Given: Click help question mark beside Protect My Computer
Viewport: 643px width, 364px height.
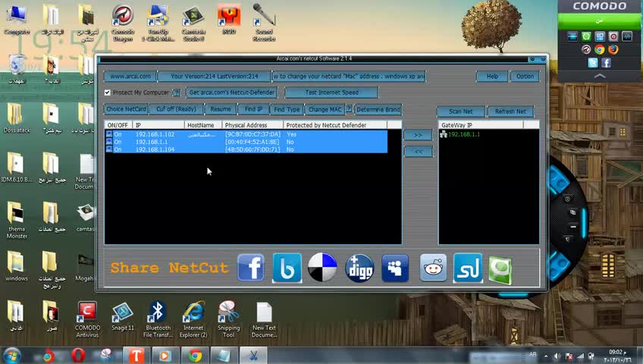Looking at the screenshot, I should (177, 93).
